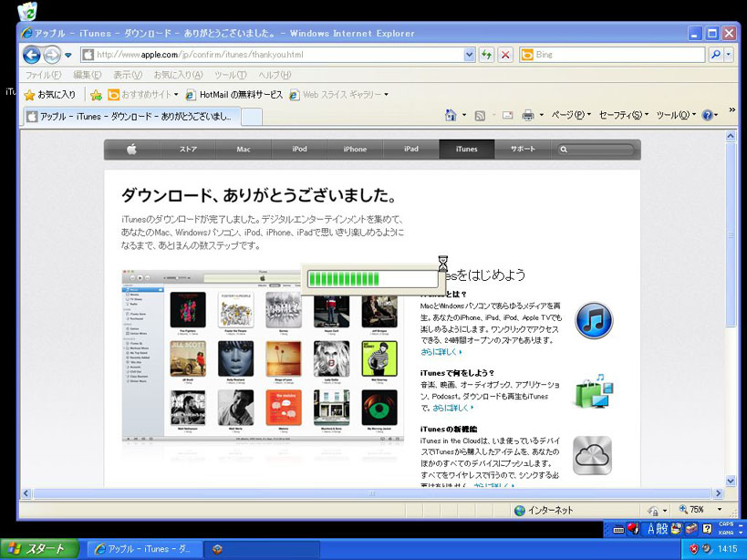Click the Print icon in command bar
Viewport: 747px width, 560px height.
pos(528,115)
